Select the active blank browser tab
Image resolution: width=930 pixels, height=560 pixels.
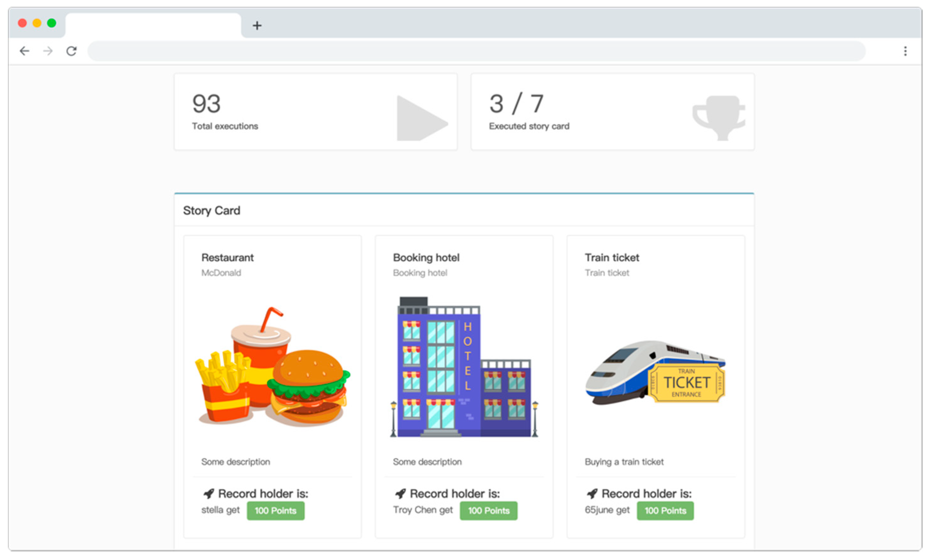pos(153,26)
